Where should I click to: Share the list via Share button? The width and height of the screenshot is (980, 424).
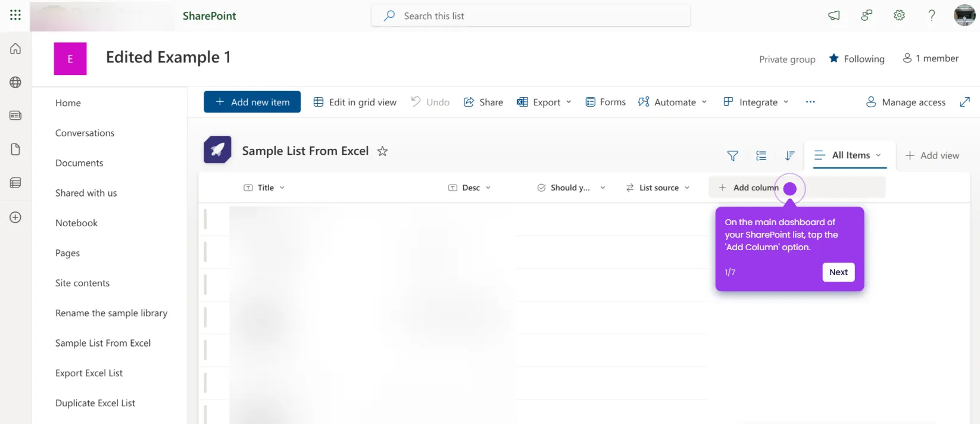coord(483,102)
